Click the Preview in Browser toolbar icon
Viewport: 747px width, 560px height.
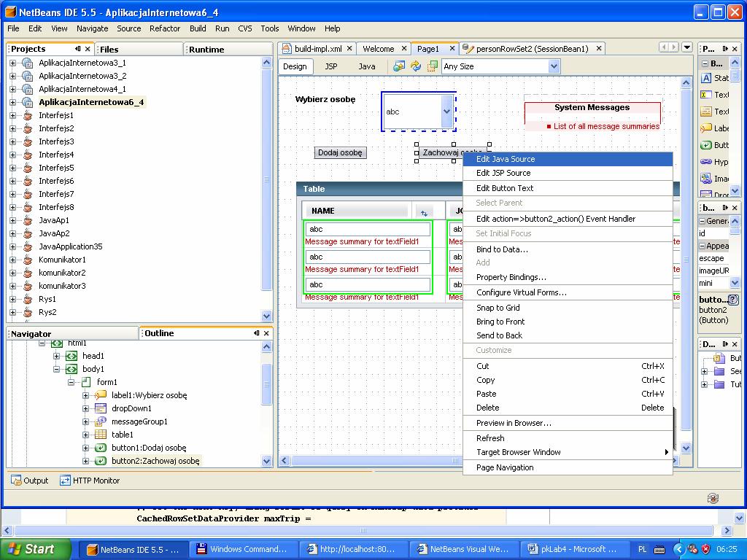click(x=399, y=66)
